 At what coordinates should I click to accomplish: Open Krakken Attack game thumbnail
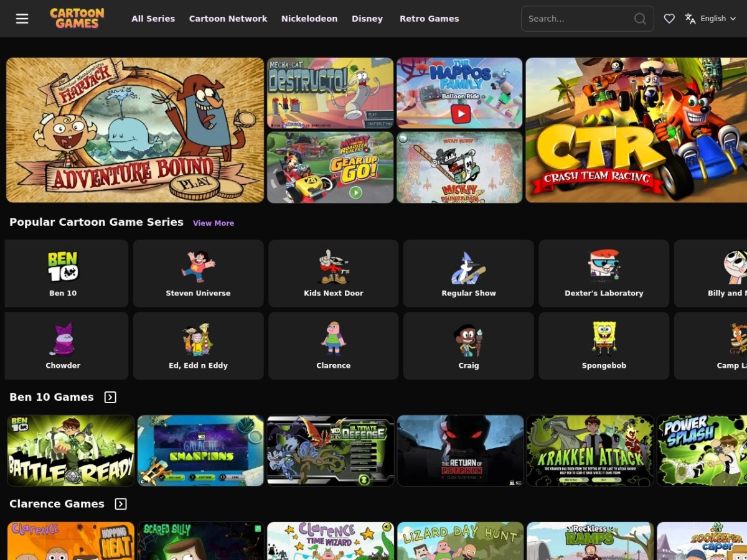(590, 450)
